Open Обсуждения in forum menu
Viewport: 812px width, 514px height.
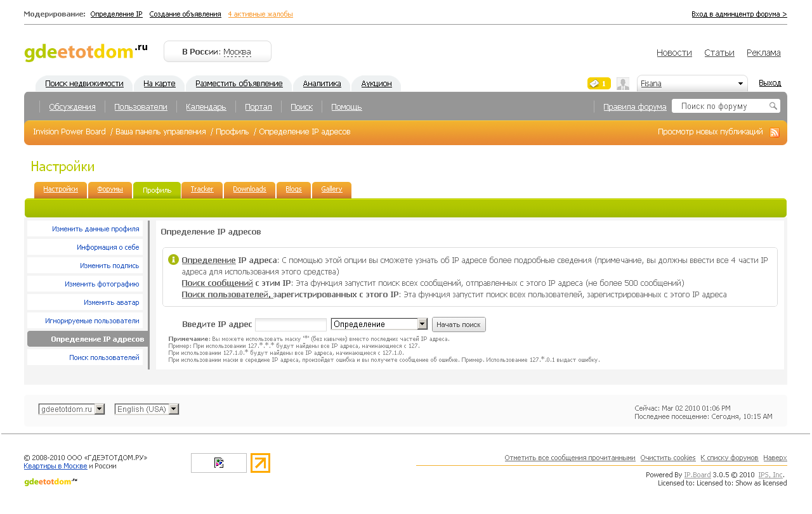click(x=72, y=107)
